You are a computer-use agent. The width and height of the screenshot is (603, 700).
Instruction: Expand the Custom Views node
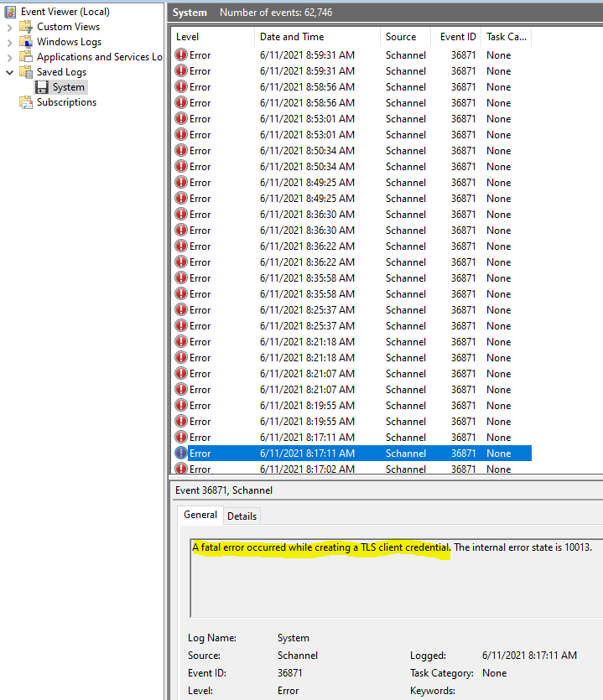10,27
